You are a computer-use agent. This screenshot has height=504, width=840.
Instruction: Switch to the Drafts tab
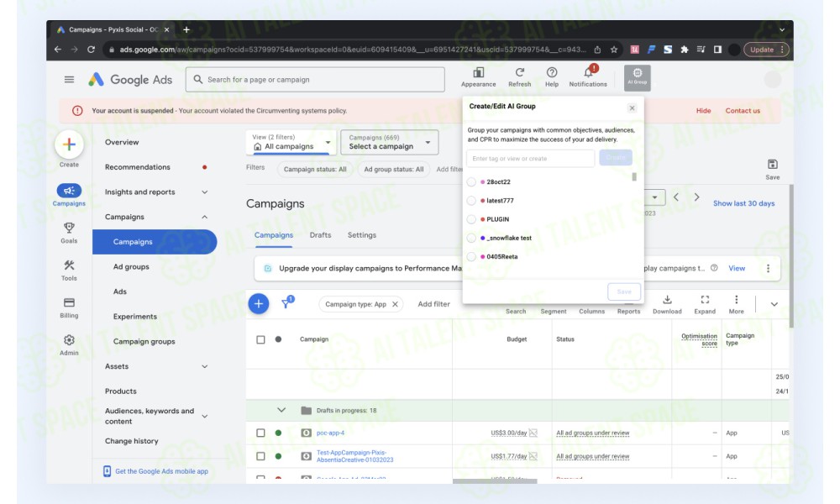pyautogui.click(x=320, y=235)
